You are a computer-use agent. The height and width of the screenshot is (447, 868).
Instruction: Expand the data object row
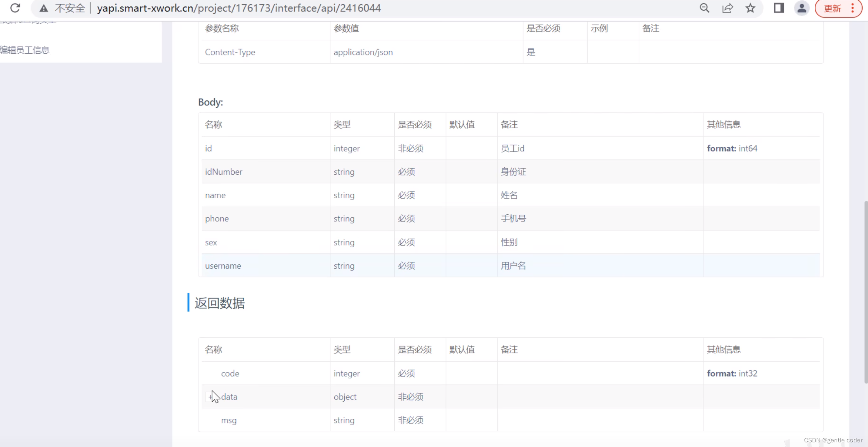[x=210, y=397]
